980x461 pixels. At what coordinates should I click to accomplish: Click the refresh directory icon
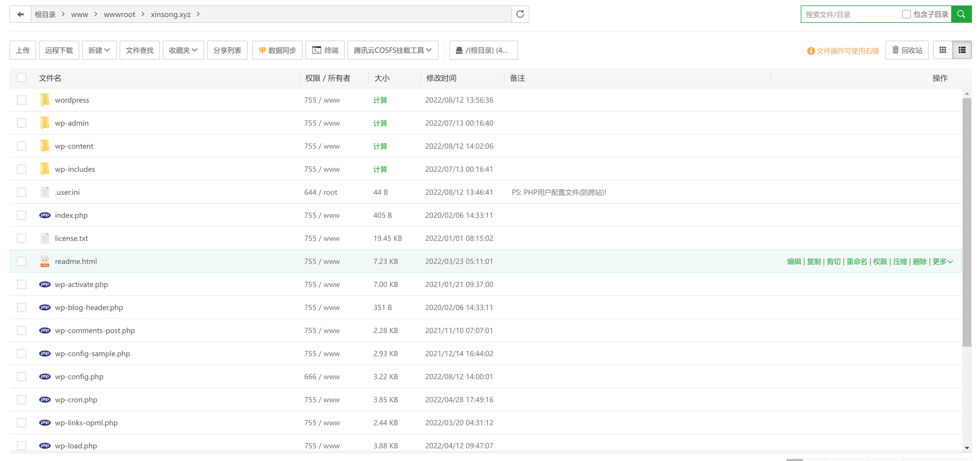520,14
